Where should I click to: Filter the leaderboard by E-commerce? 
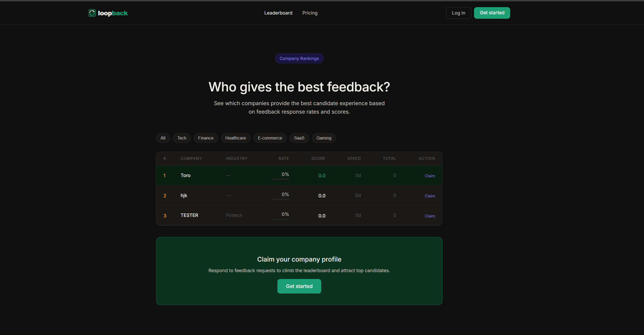point(270,138)
